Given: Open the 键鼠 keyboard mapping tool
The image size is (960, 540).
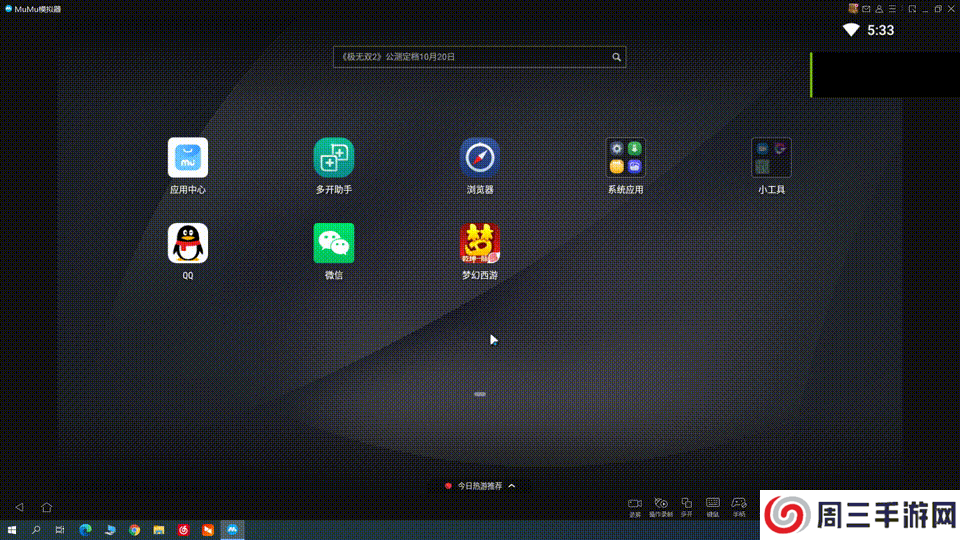Looking at the screenshot, I should point(713,505).
